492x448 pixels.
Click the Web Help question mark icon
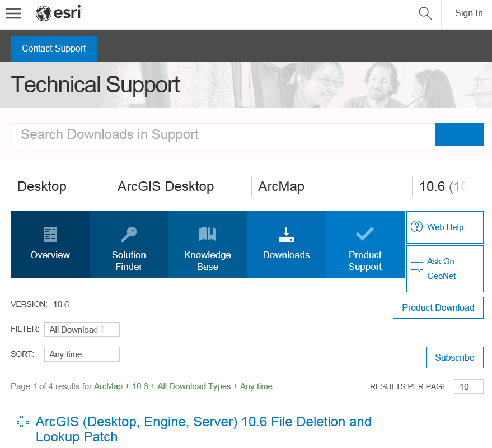416,227
